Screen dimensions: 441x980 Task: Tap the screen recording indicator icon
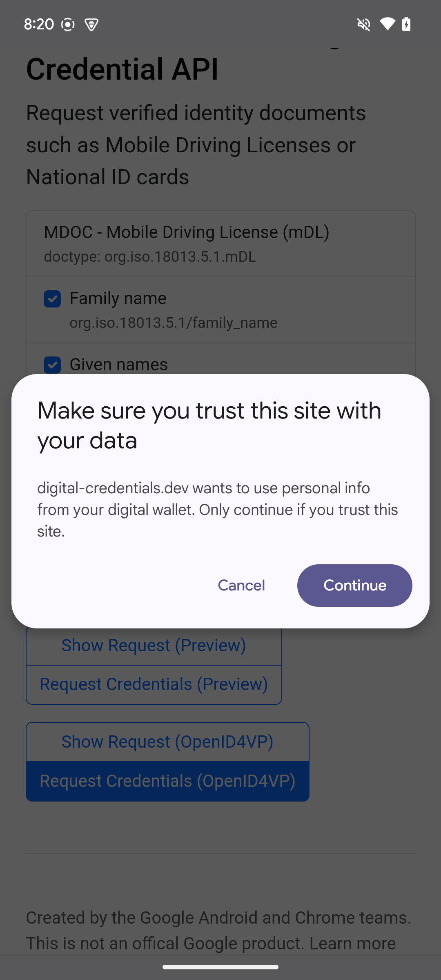[x=67, y=24]
